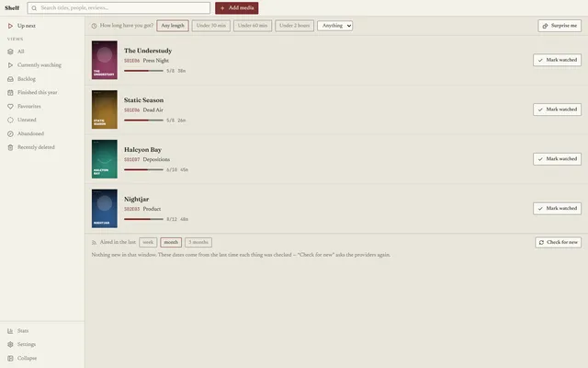Click the All stack icon in sidebar
Viewport: 588px width, 368px height.
tap(10, 52)
